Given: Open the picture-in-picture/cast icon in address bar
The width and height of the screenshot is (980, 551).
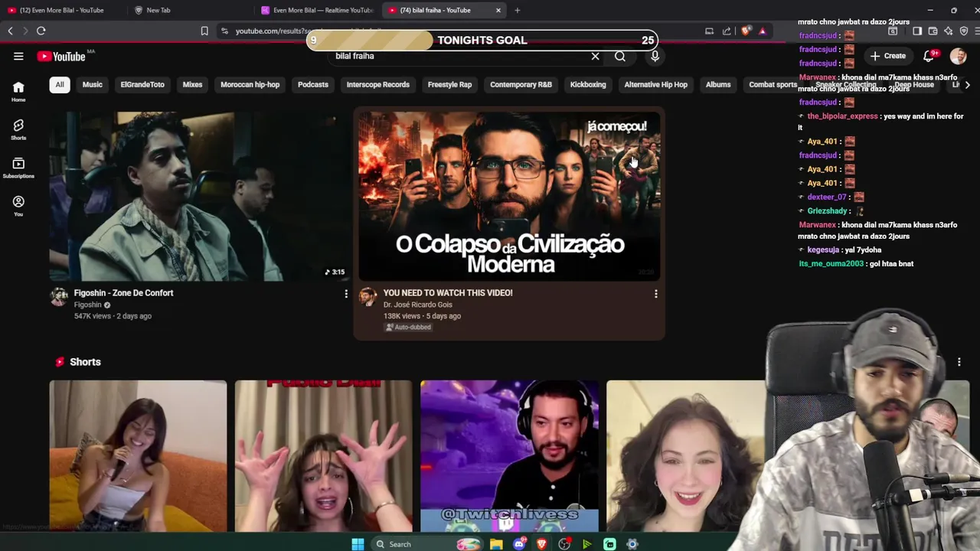Looking at the screenshot, I should pyautogui.click(x=709, y=31).
